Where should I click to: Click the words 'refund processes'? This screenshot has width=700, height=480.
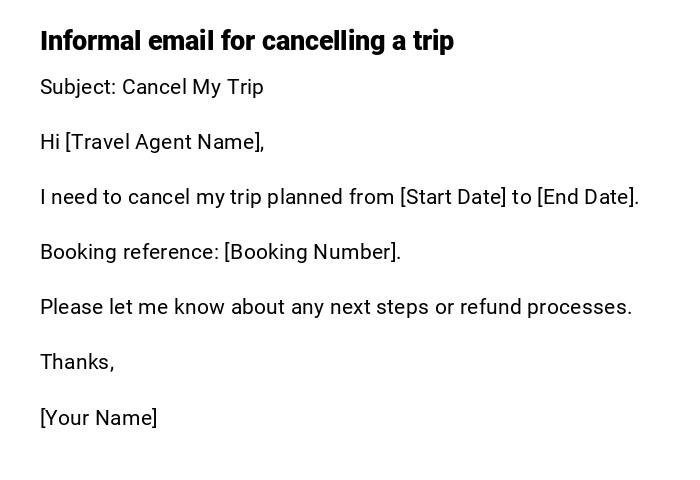click(545, 307)
